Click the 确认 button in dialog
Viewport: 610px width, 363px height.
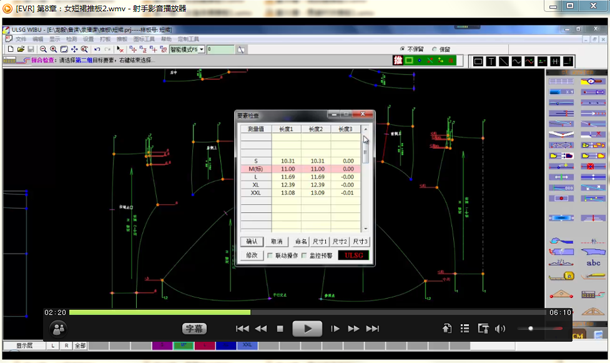tap(252, 241)
